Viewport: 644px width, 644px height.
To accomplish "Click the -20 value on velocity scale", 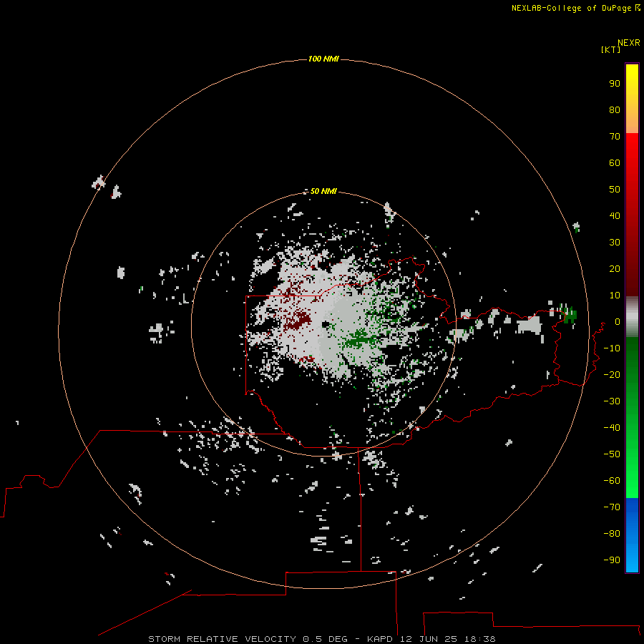I will point(612,374).
